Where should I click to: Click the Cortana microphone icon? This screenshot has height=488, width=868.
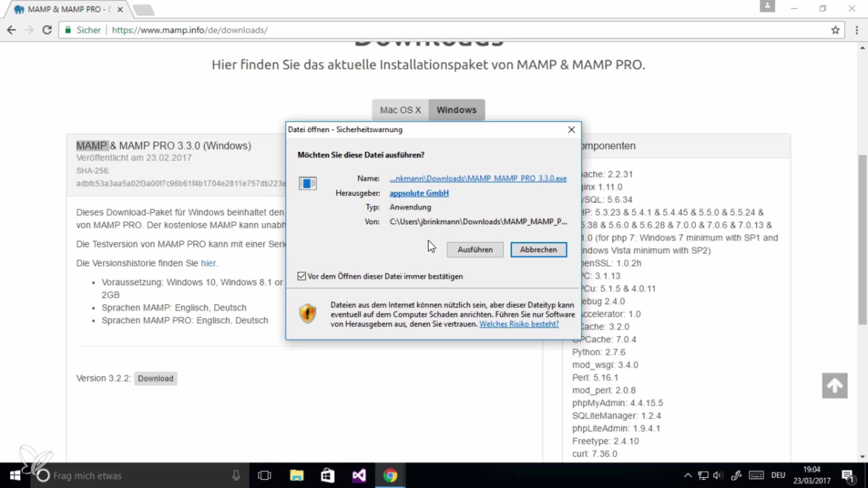pos(236,475)
